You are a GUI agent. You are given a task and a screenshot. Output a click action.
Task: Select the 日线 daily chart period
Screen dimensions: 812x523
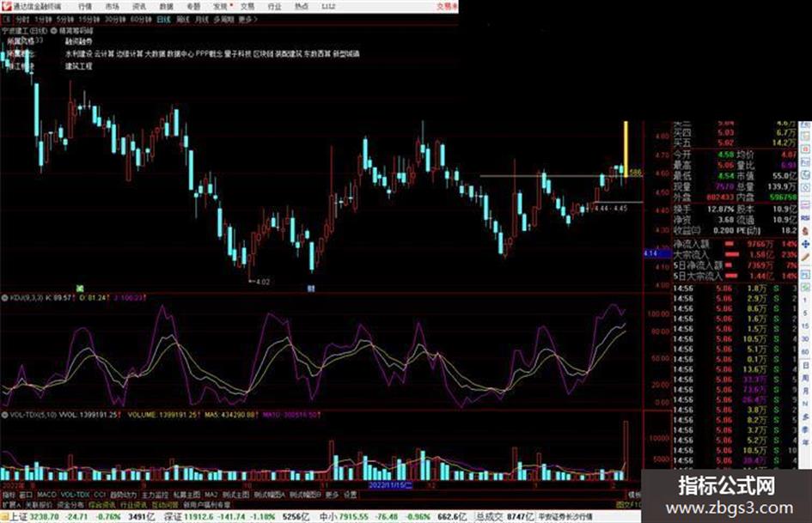[x=163, y=19]
